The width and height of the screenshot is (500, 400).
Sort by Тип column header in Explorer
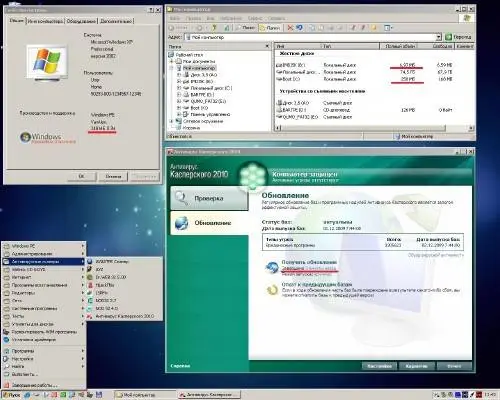click(350, 46)
